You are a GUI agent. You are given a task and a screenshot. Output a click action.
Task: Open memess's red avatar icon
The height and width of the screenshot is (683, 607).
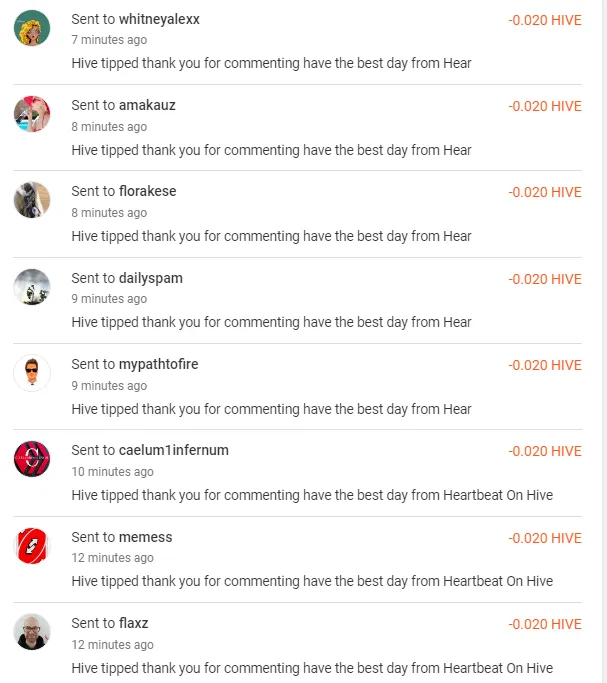click(32, 546)
